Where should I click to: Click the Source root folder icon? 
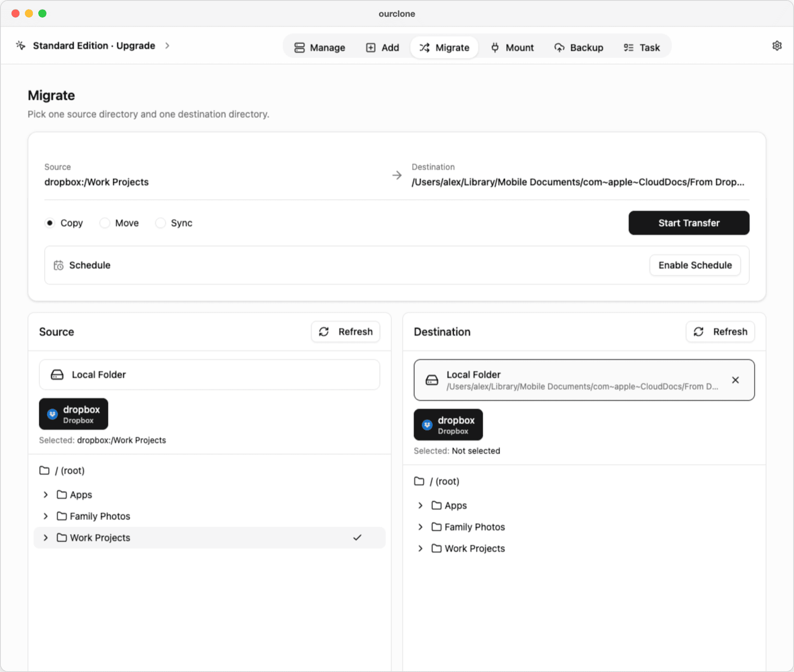pos(44,470)
